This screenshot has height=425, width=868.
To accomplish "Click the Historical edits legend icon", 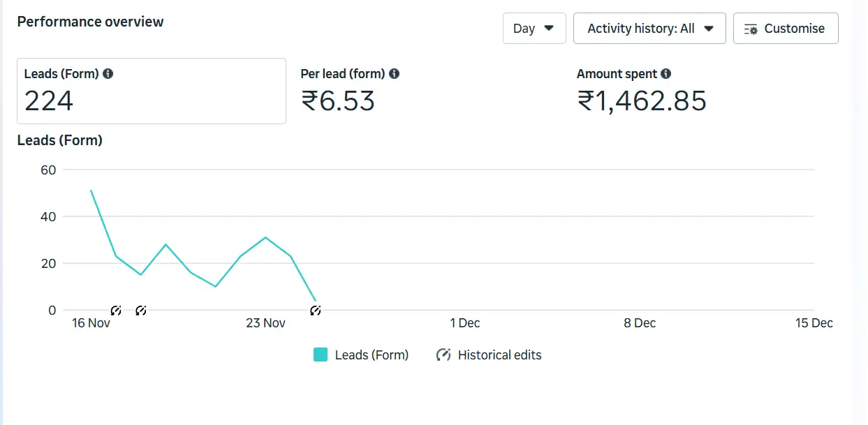I will tap(443, 355).
